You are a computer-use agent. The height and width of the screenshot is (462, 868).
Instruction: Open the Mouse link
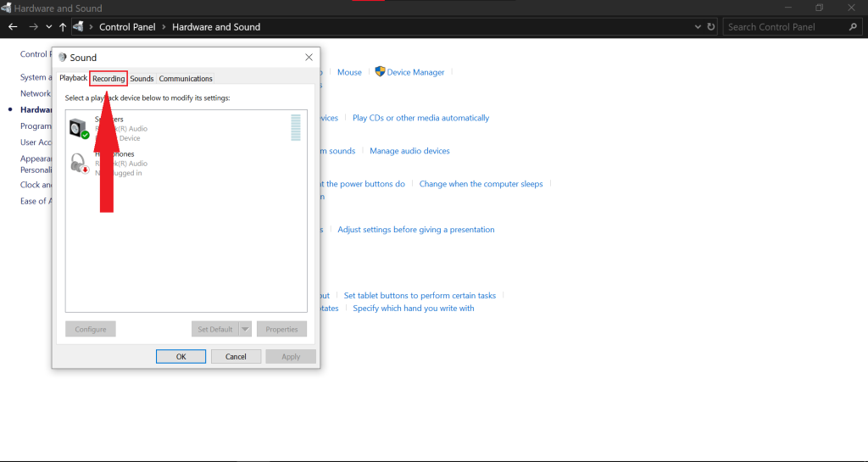(349, 72)
